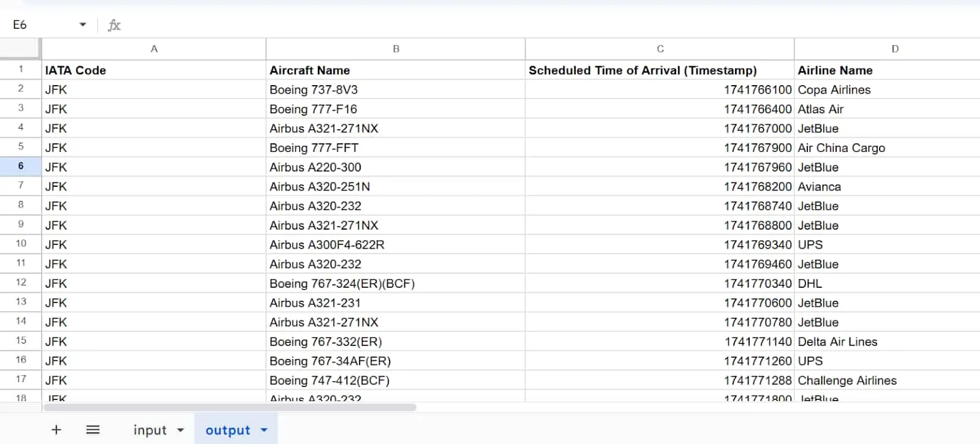Select row 6 header

click(x=21, y=167)
